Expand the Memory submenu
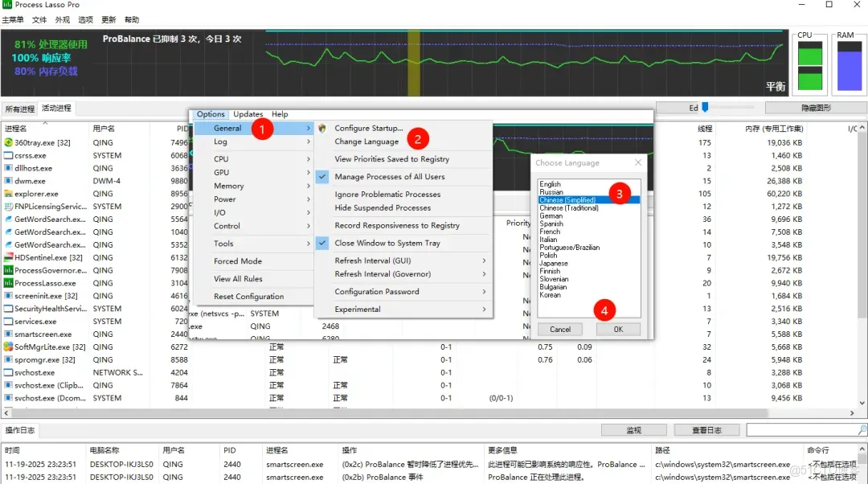Screen dimensions: 868x484 (x=253, y=186)
